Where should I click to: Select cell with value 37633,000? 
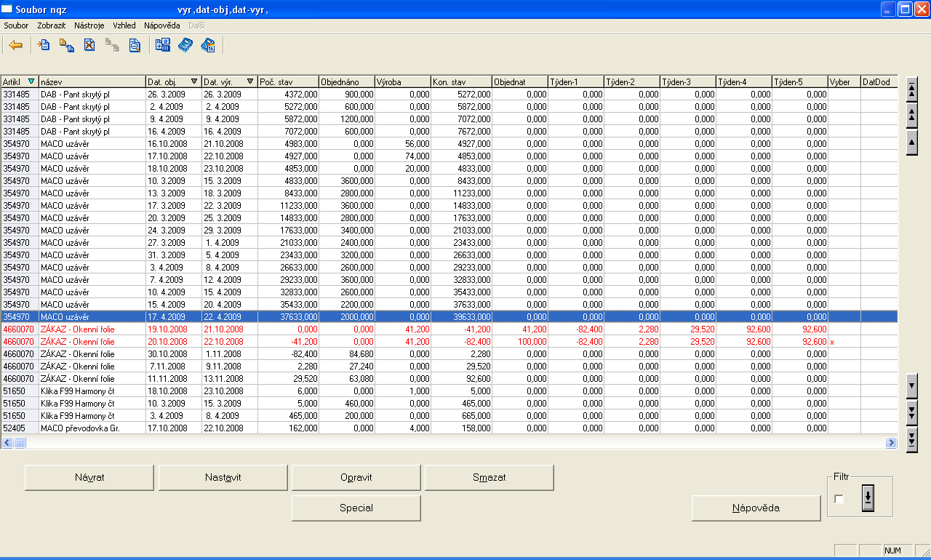pos(288,317)
